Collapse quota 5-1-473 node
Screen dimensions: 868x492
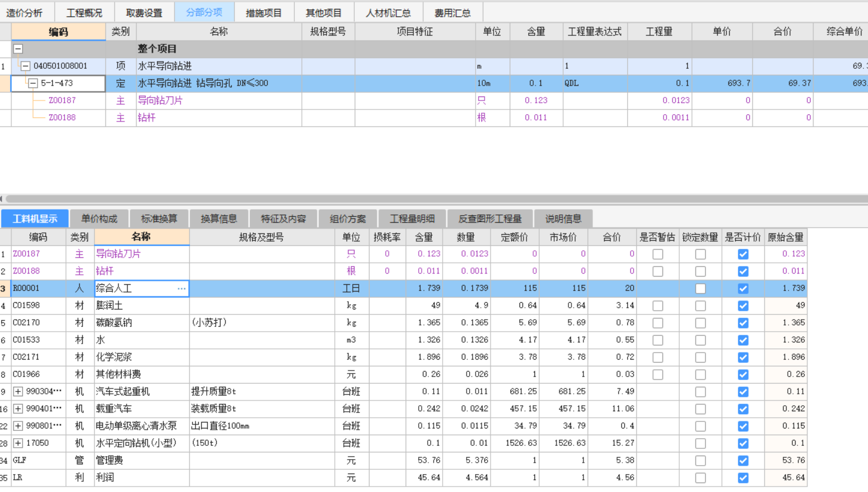click(33, 83)
